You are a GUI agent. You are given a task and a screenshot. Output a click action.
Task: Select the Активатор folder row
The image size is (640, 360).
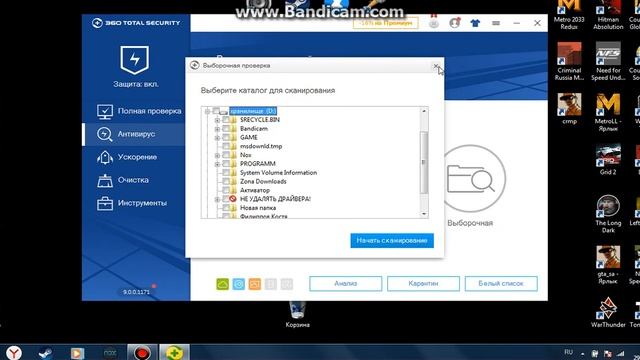255,190
